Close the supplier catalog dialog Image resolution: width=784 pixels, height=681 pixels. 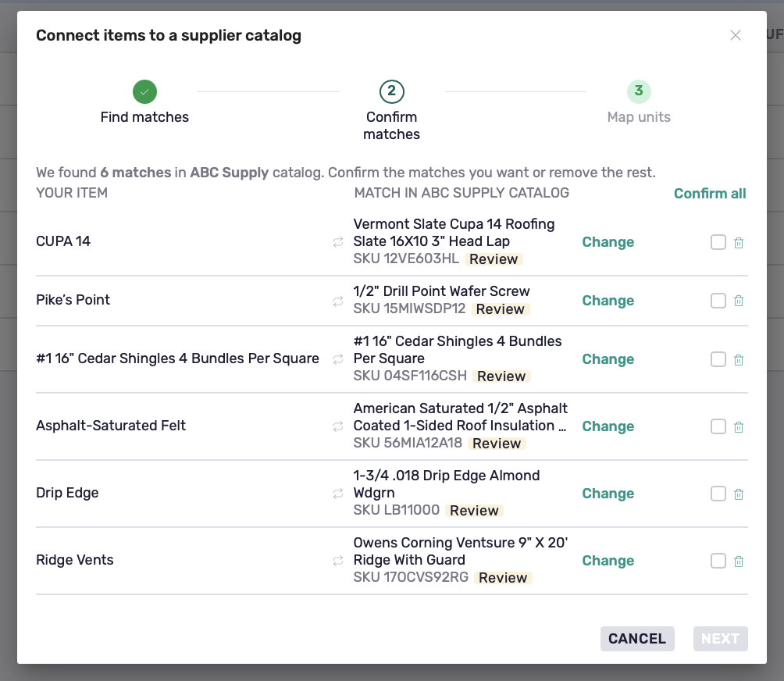735,35
